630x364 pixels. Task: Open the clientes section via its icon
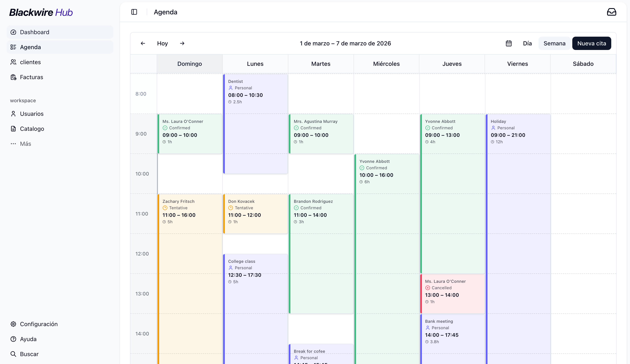click(x=13, y=62)
